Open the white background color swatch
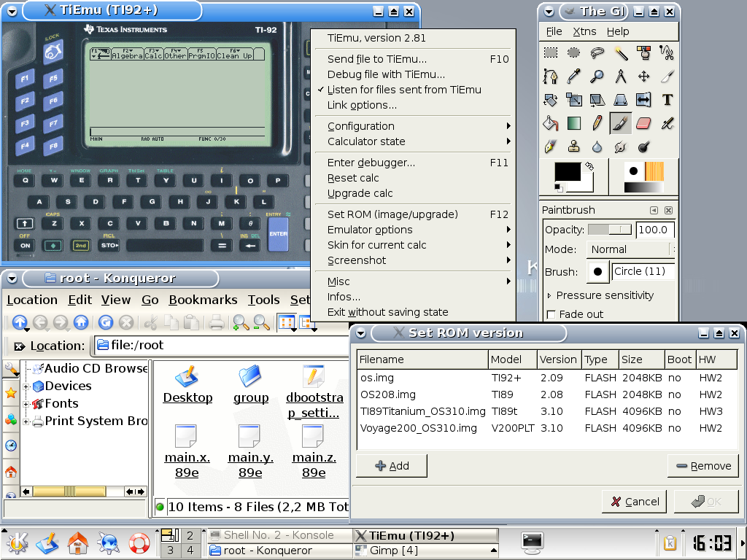The image size is (747, 560). tap(589, 184)
